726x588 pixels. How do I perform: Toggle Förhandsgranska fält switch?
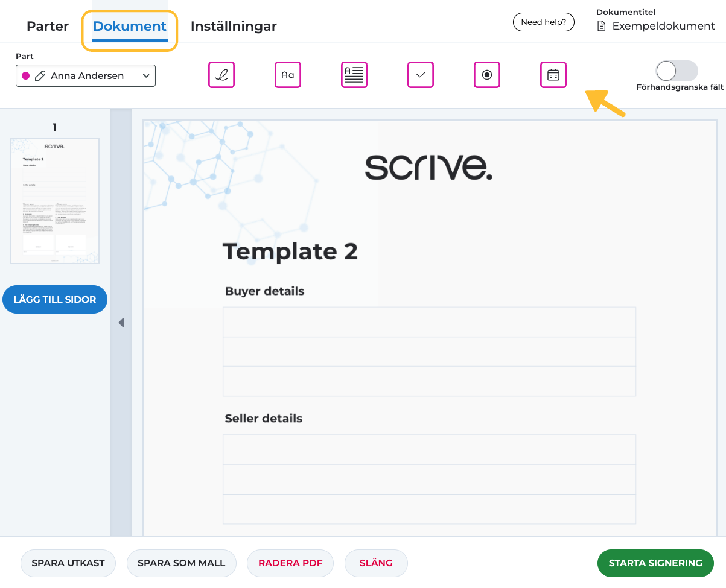[677, 71]
